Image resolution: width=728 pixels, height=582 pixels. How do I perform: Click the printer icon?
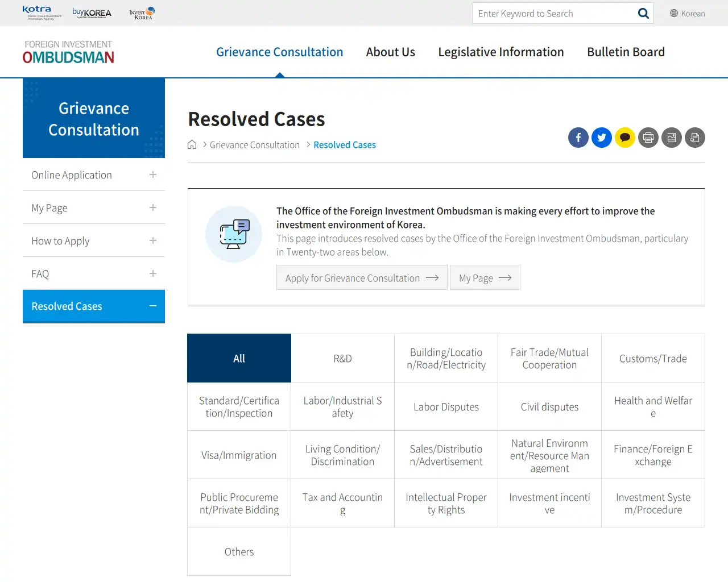click(x=648, y=138)
